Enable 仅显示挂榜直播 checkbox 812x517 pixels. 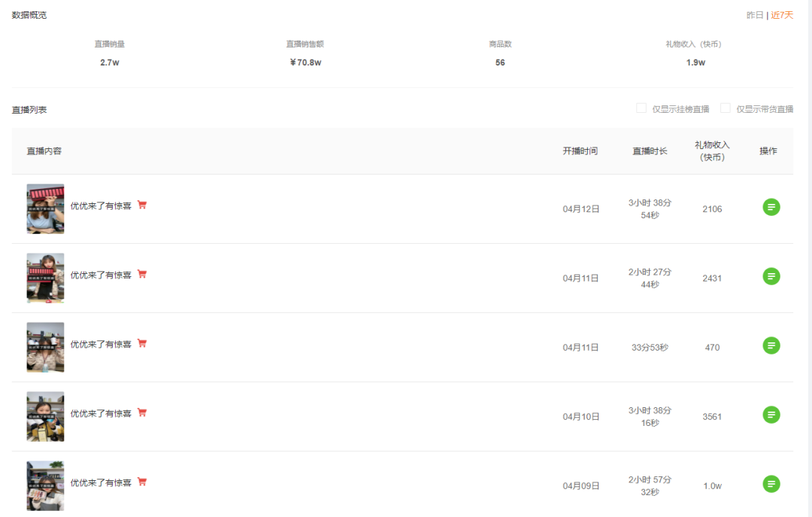[x=641, y=108]
